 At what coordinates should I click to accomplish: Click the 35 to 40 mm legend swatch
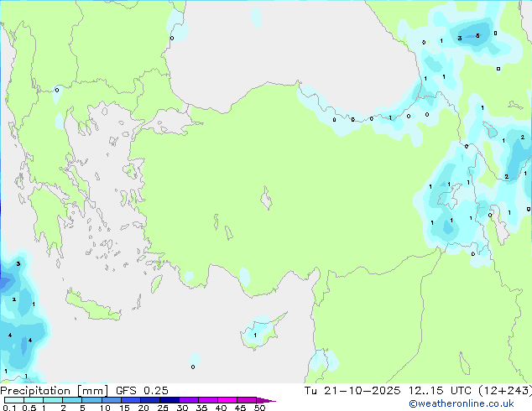click(207, 400)
